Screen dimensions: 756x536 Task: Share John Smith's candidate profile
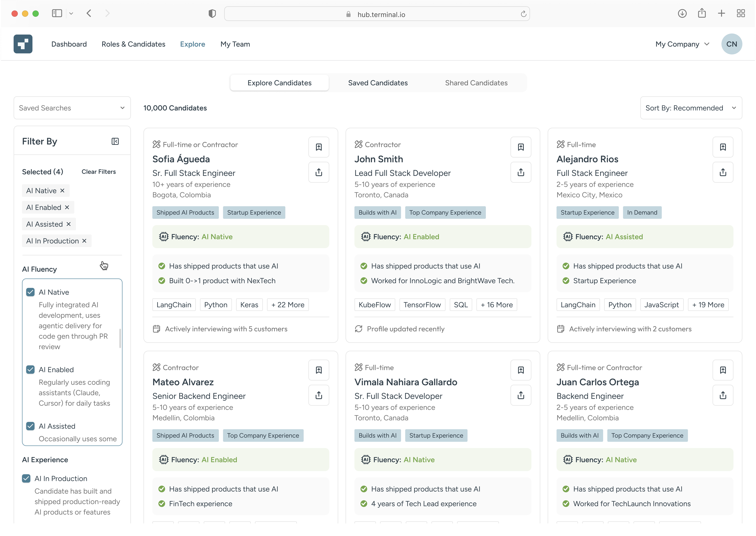pos(521,172)
